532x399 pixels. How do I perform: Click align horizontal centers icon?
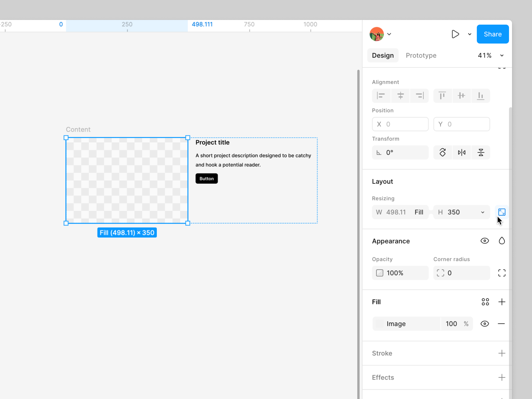coord(400,96)
